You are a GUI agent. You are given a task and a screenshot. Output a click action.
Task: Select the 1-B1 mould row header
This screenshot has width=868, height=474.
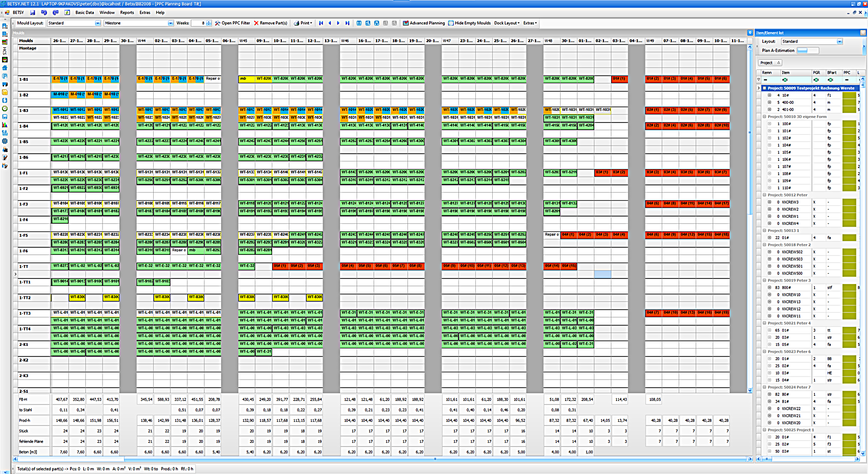pos(34,79)
